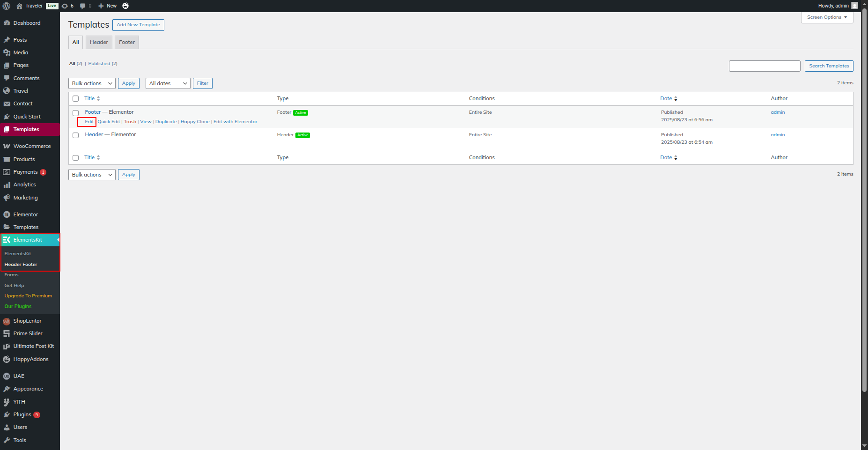Expand the Screen Options panel
This screenshot has height=450, width=868.
[827, 17]
